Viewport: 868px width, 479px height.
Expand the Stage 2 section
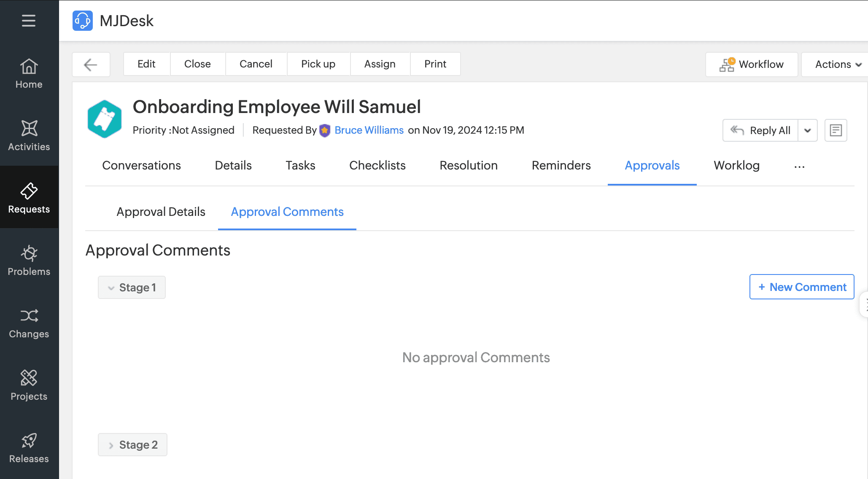coord(132,445)
